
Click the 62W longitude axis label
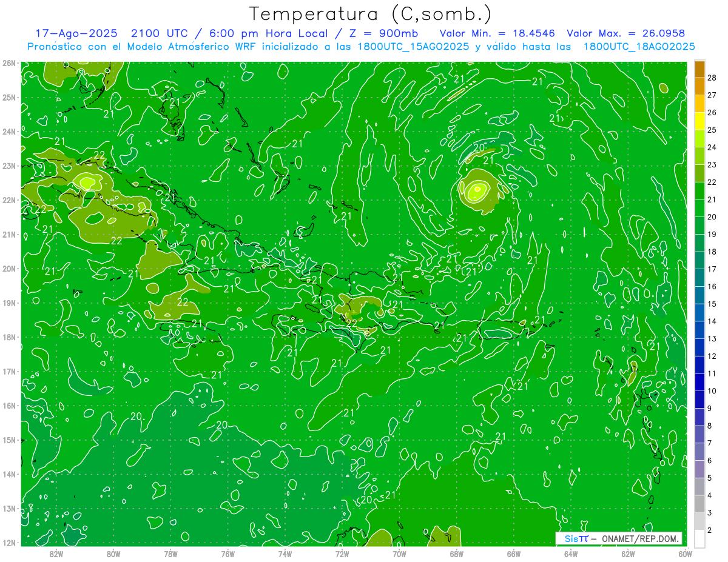click(x=629, y=554)
